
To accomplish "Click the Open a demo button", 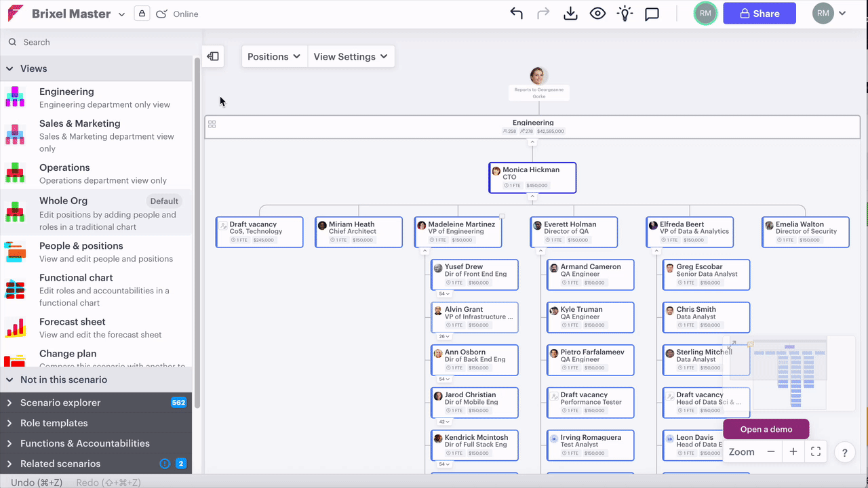I will (x=766, y=428).
